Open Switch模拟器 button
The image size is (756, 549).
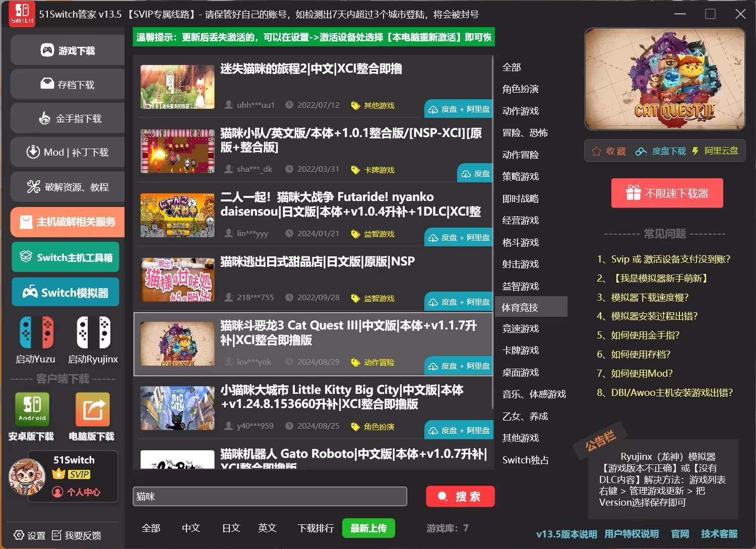66,292
